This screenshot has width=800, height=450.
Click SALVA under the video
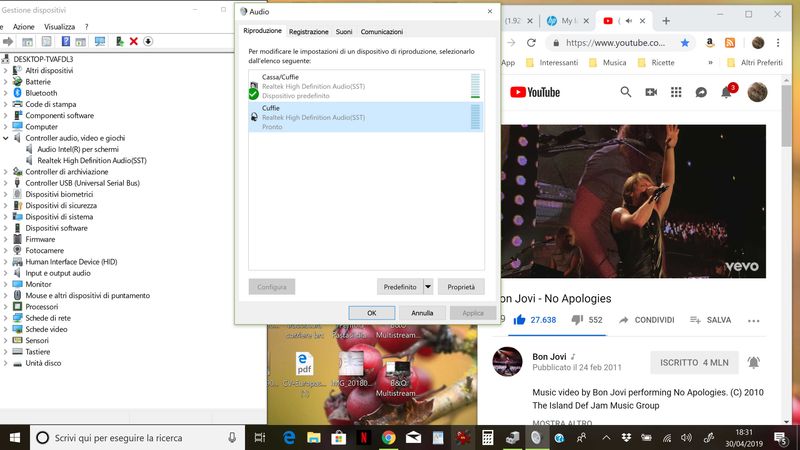(710, 320)
